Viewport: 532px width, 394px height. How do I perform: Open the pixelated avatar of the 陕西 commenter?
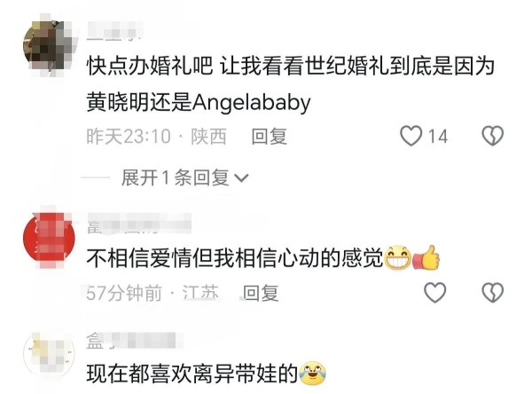pos(49,45)
